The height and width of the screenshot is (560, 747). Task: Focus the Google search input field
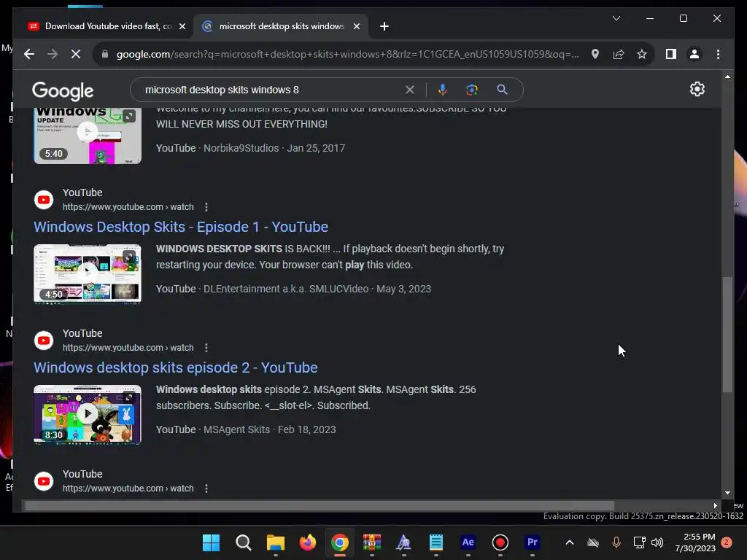click(271, 90)
